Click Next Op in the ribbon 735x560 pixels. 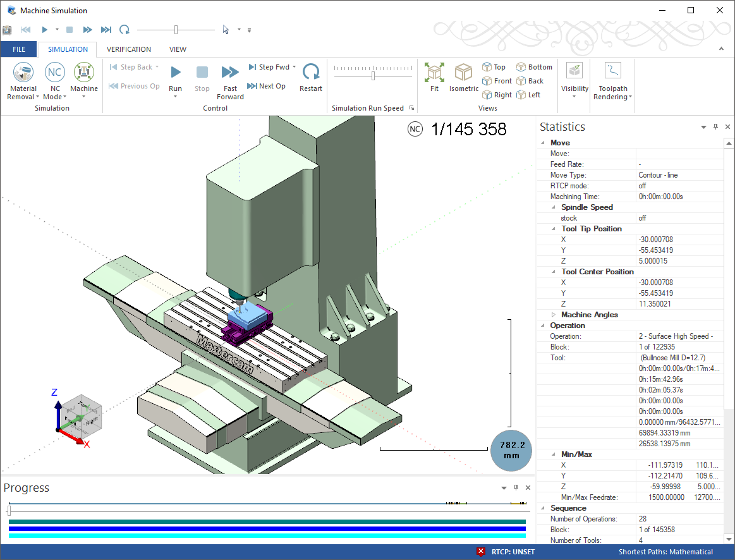(x=266, y=86)
